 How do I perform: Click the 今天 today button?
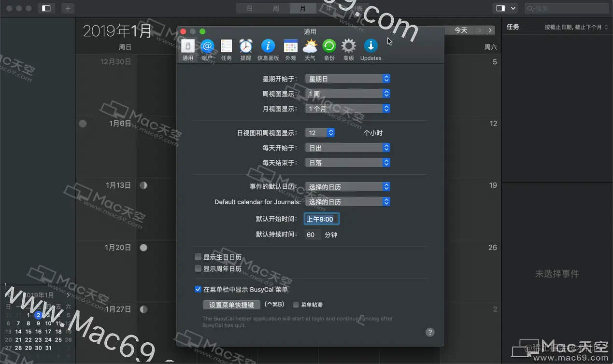click(x=461, y=30)
